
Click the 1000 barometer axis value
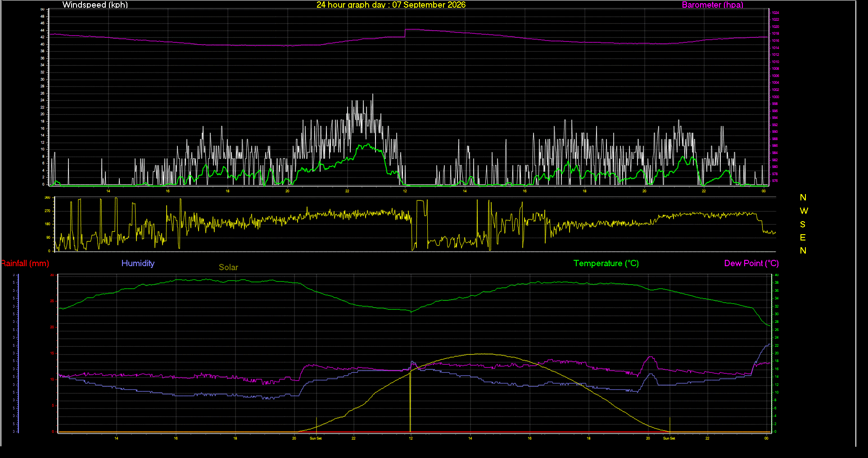775,97
